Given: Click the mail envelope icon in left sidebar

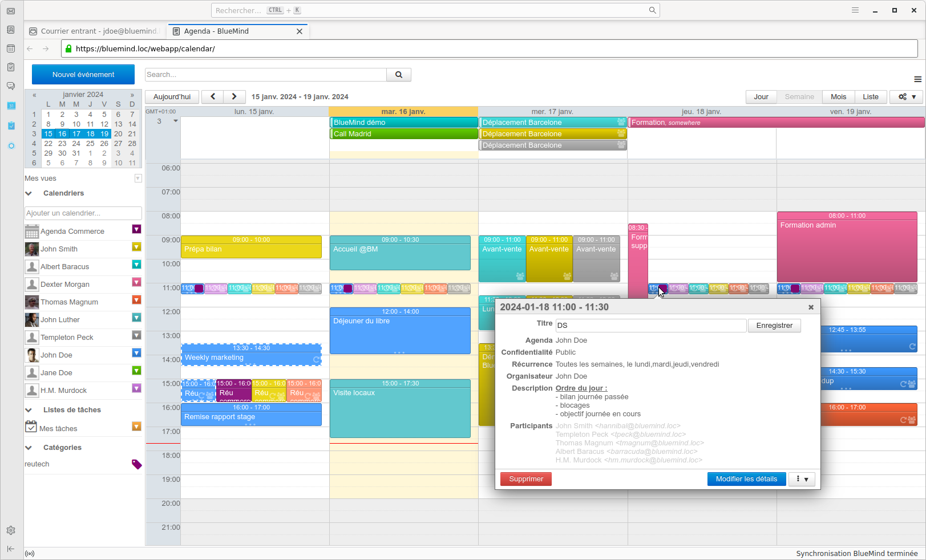Looking at the screenshot, I should pos(11,11).
